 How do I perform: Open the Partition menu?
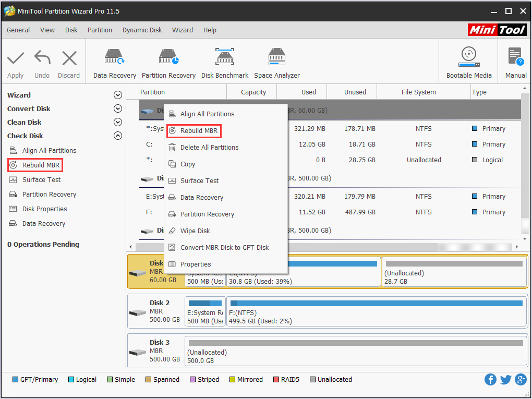click(100, 30)
